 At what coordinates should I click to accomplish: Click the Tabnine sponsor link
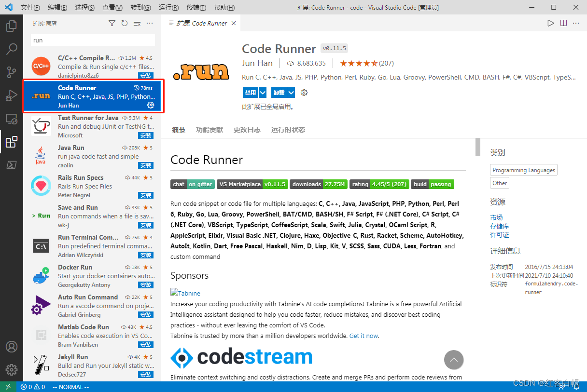(x=185, y=293)
